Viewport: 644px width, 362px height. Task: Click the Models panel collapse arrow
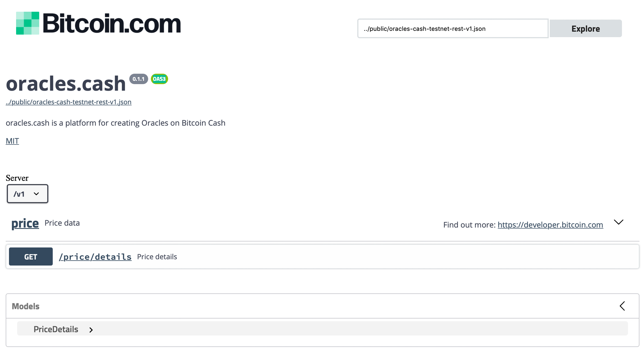(x=622, y=306)
